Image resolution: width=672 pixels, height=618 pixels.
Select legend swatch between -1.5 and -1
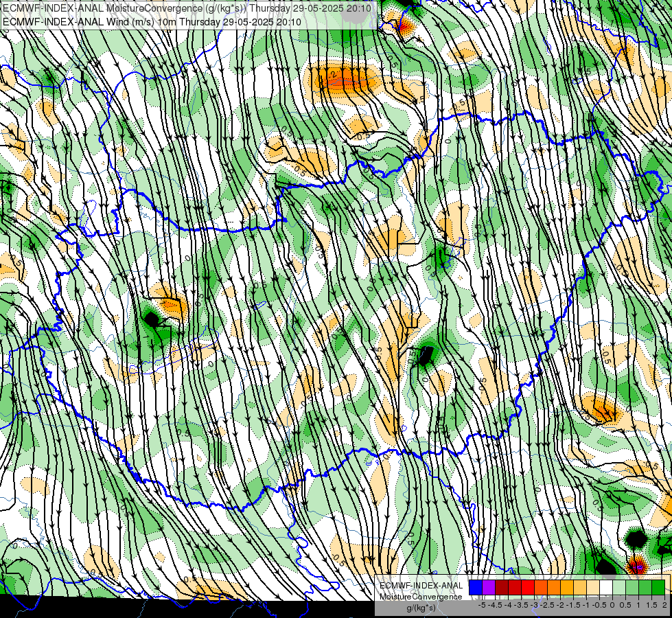click(580, 588)
